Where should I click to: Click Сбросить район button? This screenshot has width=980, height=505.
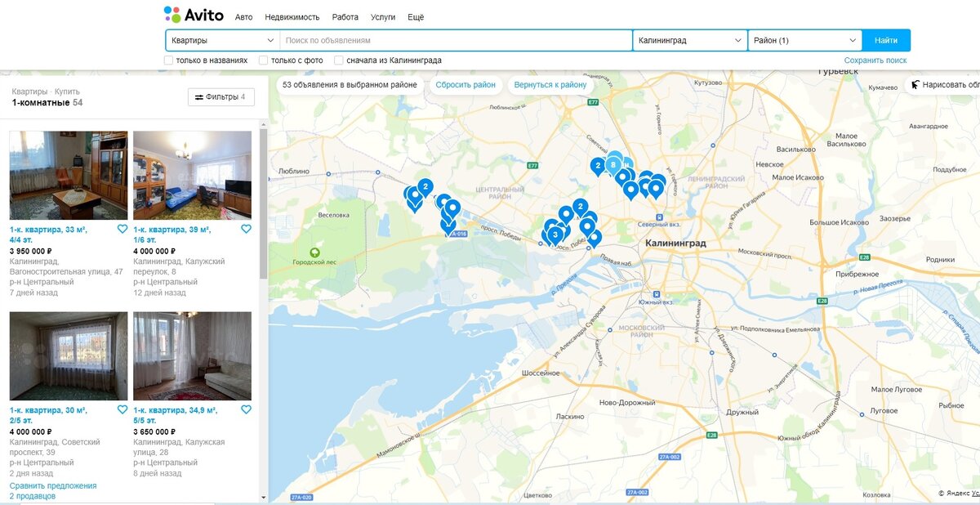click(x=465, y=85)
